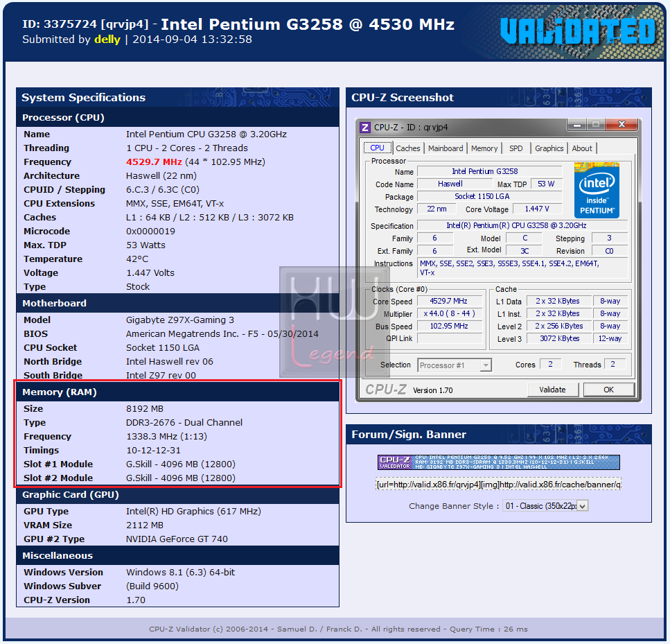Click the Motherboard section header

pyautogui.click(x=178, y=303)
